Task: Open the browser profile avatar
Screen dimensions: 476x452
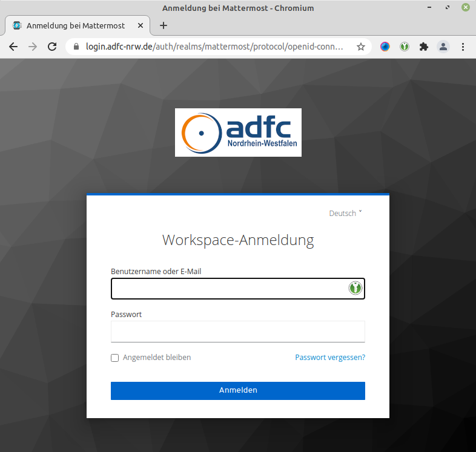Action: 443,47
